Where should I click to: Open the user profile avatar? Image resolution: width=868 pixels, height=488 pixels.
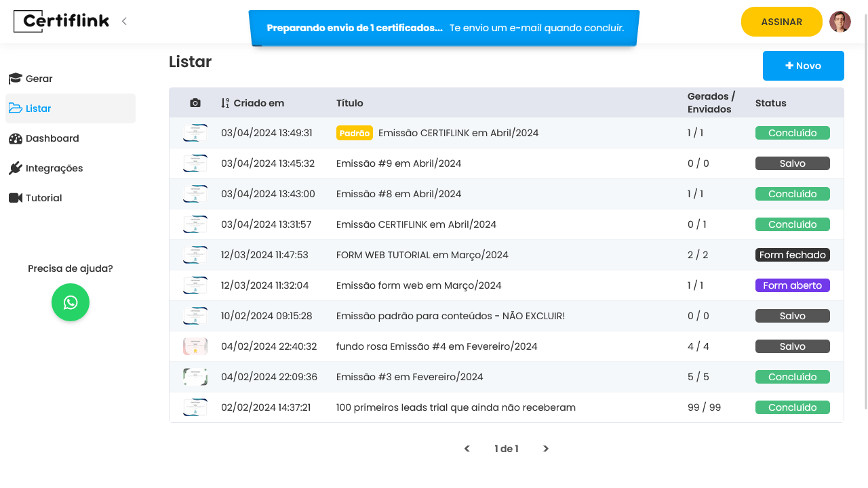[840, 22]
